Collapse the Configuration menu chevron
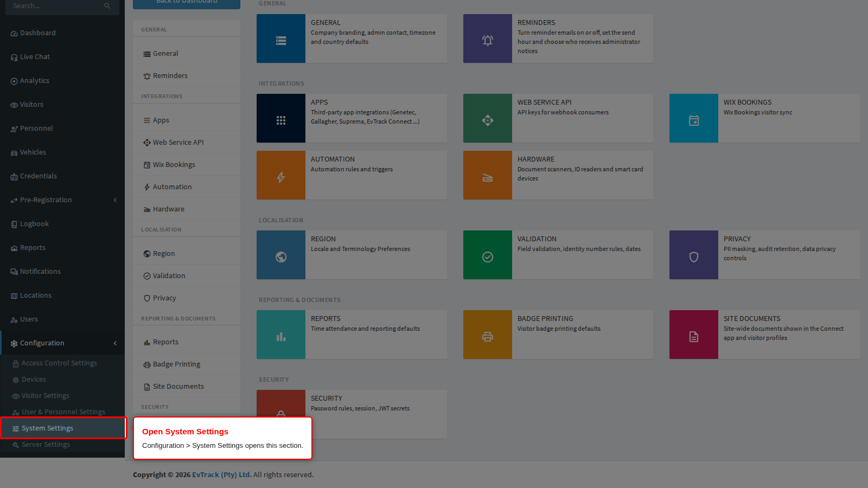 pos(115,343)
